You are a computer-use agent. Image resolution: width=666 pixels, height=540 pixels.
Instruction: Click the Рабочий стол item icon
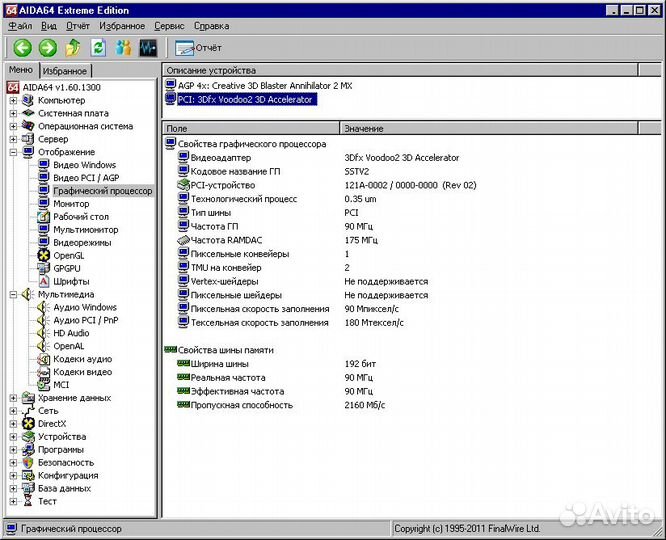[44, 217]
